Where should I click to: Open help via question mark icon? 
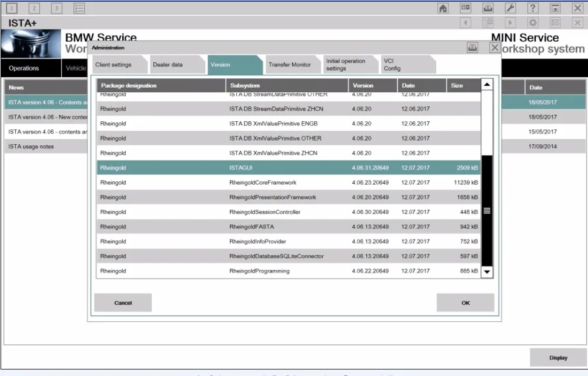coord(533,8)
